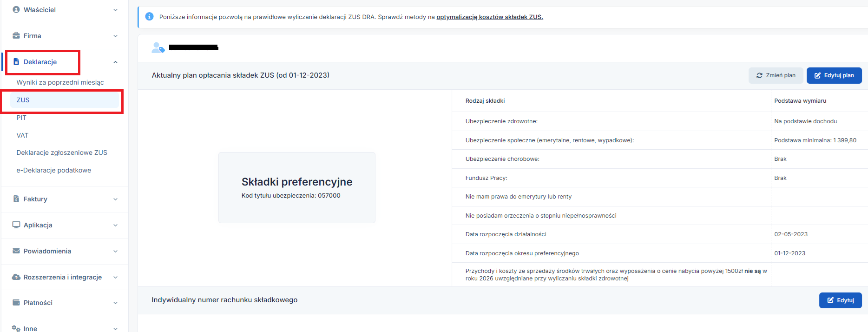Click the Rozszerzenia i integracje cloud icon

click(16, 277)
